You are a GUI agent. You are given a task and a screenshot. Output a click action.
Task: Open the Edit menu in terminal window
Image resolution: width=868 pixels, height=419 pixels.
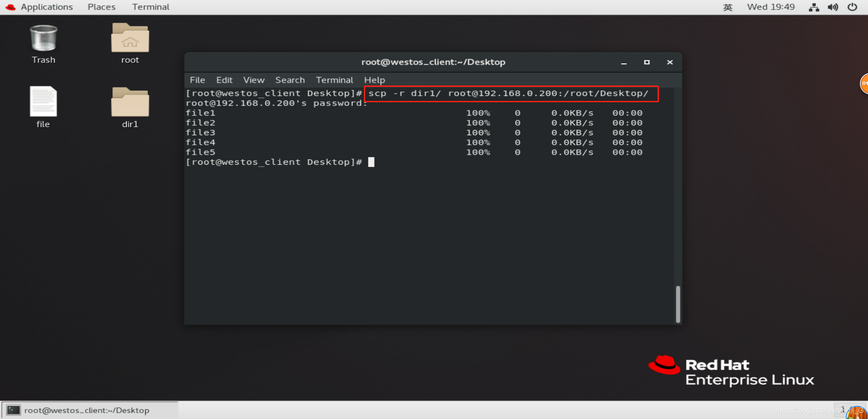pyautogui.click(x=224, y=80)
